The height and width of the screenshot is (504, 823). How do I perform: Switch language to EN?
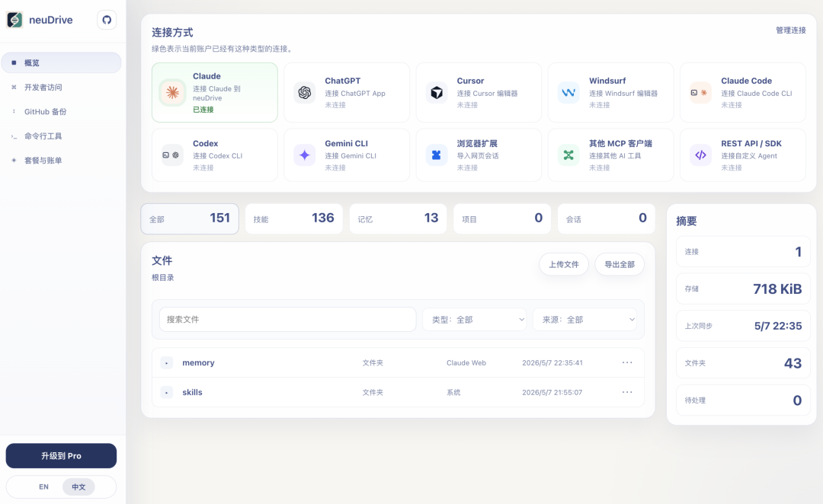click(x=43, y=486)
